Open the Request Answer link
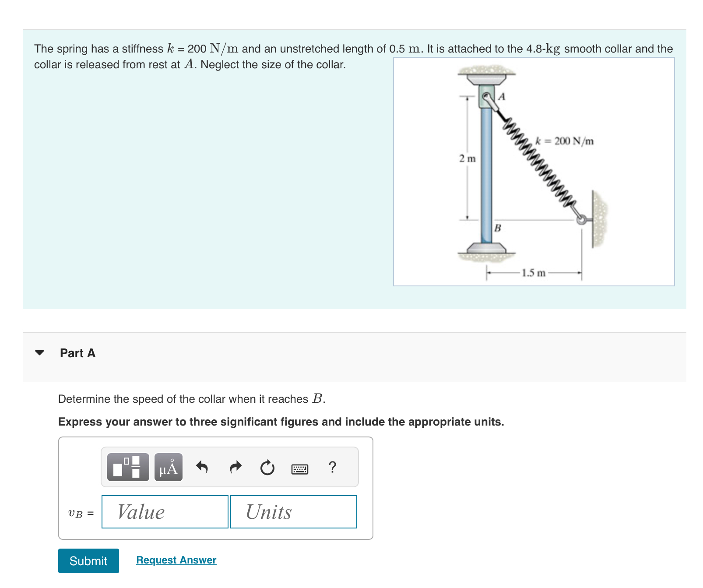Image resolution: width=703 pixels, height=588 pixels. pyautogui.click(x=176, y=560)
